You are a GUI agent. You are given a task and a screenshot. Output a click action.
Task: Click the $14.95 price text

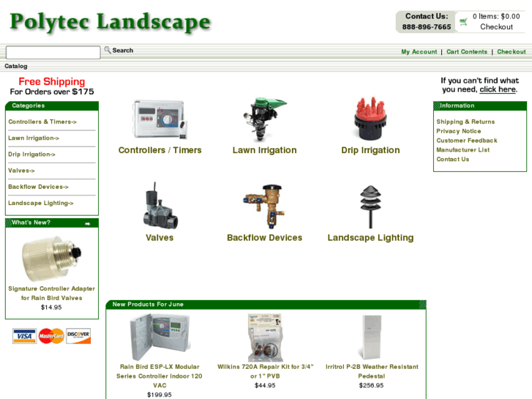(51, 307)
